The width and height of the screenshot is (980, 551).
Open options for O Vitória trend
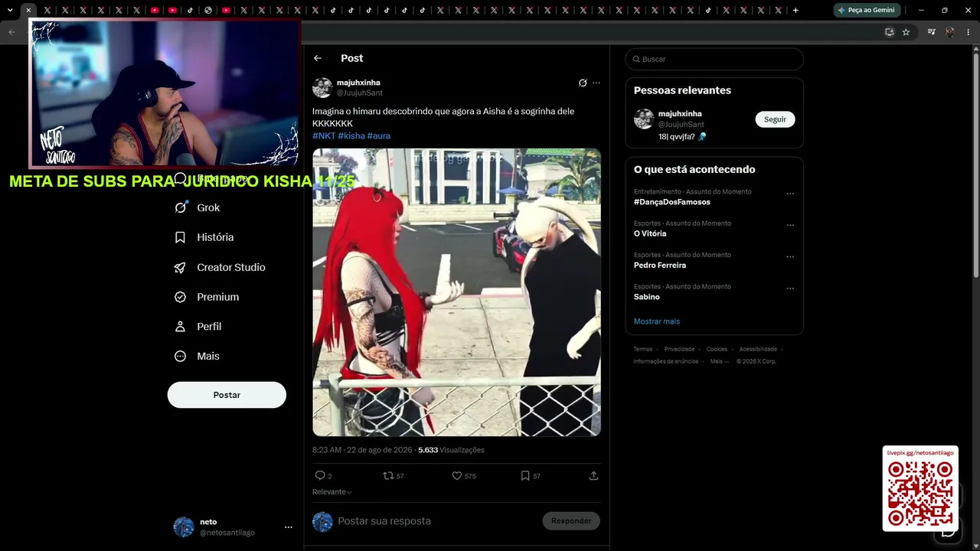tap(790, 226)
